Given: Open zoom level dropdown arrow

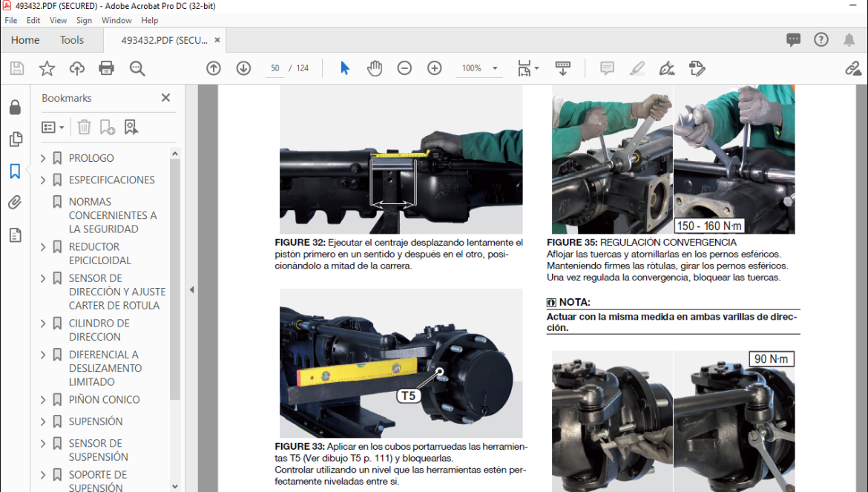Looking at the screenshot, I should [495, 68].
